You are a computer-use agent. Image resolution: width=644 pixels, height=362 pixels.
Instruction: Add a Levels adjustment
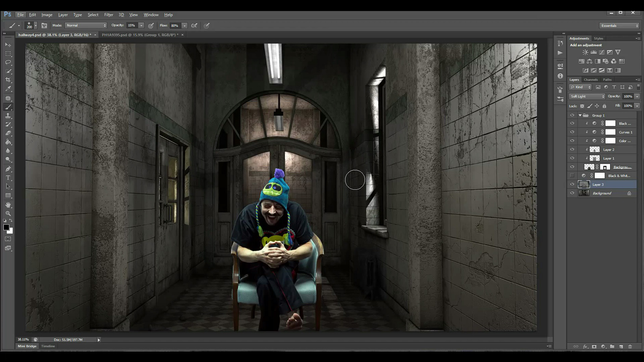click(593, 52)
